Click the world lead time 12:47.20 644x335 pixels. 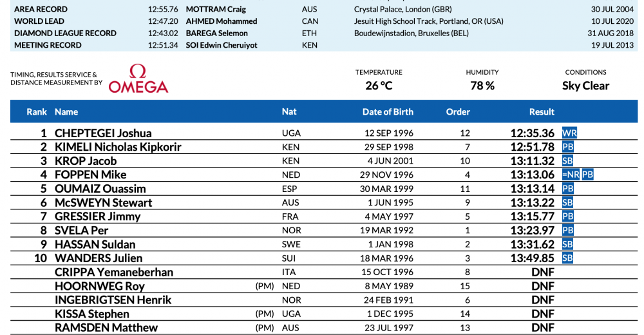163,21
